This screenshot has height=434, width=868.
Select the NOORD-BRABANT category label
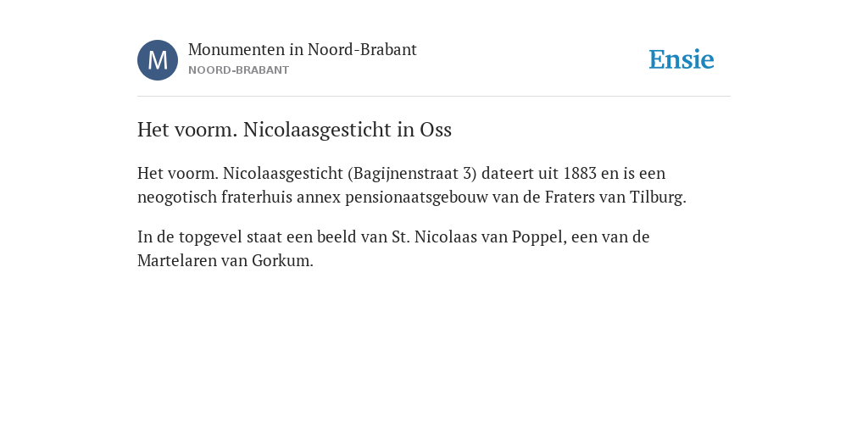[x=238, y=70]
